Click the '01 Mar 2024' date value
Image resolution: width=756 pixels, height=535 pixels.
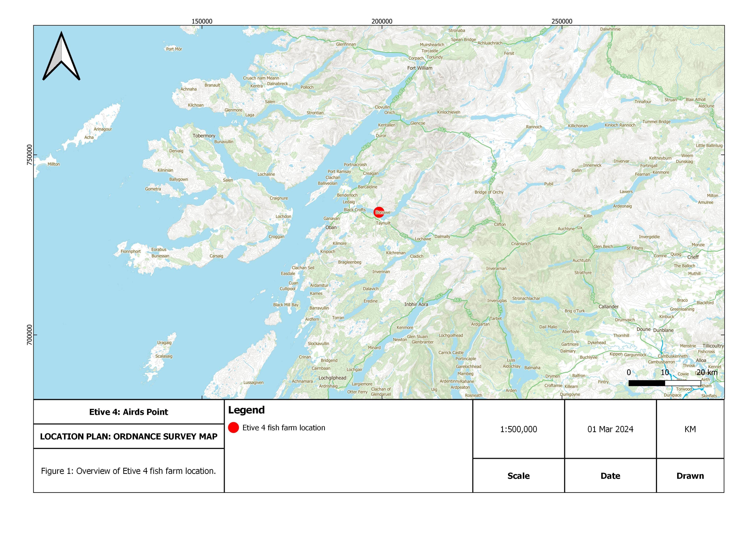click(610, 429)
